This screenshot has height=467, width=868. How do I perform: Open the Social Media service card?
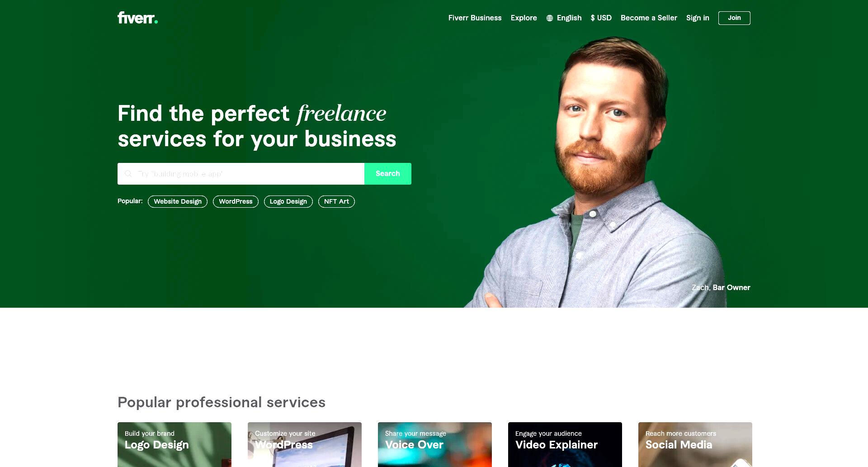pyautogui.click(x=695, y=444)
